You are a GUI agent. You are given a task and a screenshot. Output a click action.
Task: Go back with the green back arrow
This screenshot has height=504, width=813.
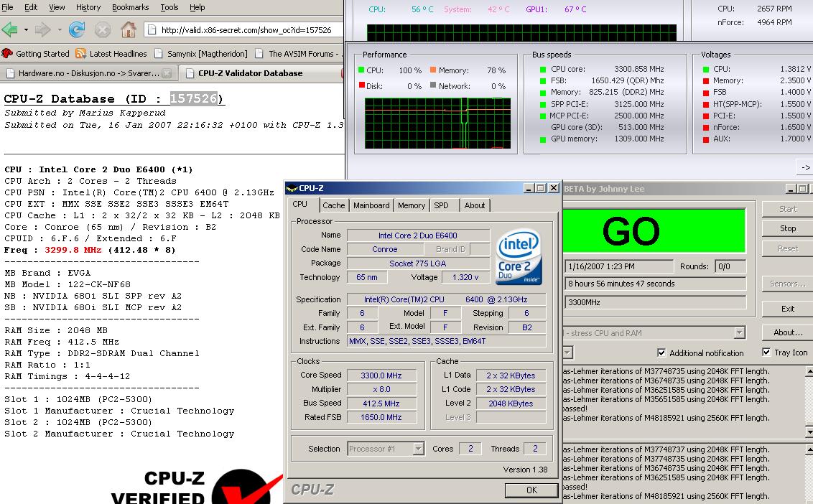point(10,29)
